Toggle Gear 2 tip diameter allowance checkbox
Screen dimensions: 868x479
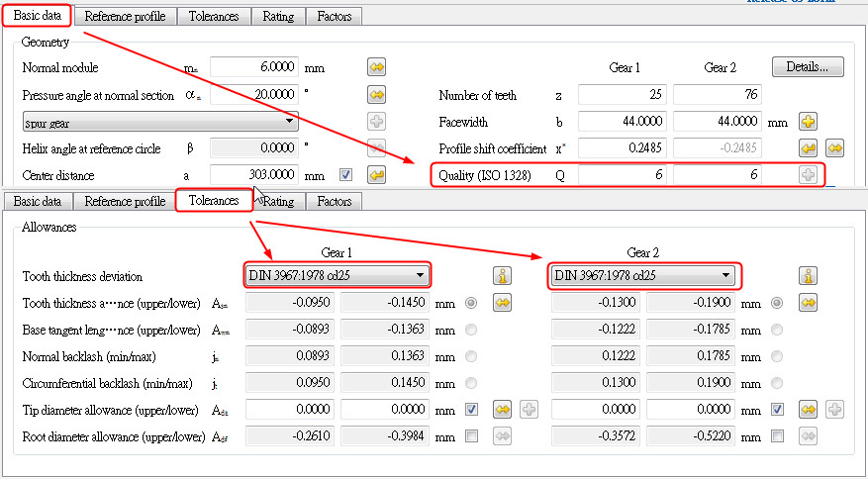pos(777,409)
